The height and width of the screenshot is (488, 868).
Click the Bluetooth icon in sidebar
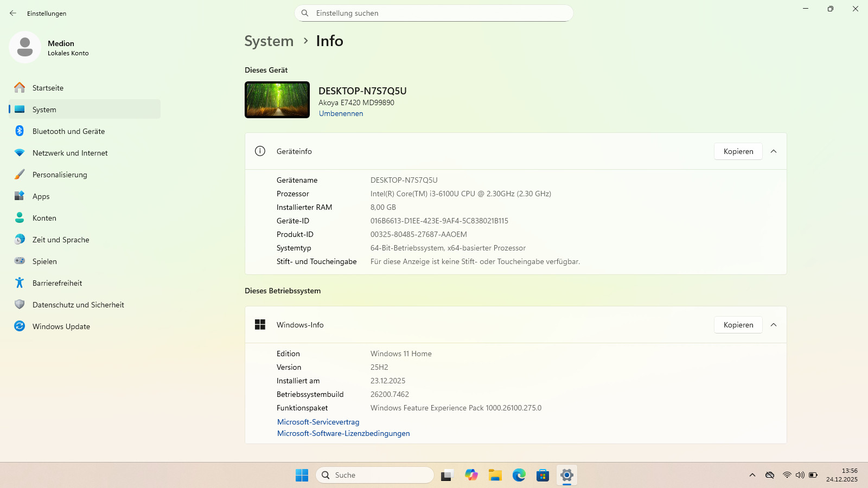(20, 131)
